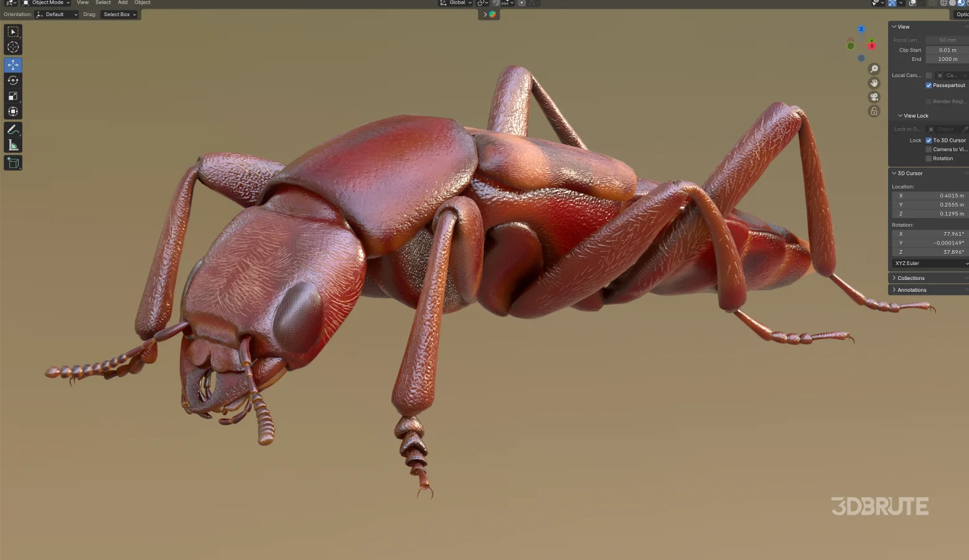Select the Select Box tool in toolbar
This screenshot has height=560, width=969.
(x=13, y=31)
